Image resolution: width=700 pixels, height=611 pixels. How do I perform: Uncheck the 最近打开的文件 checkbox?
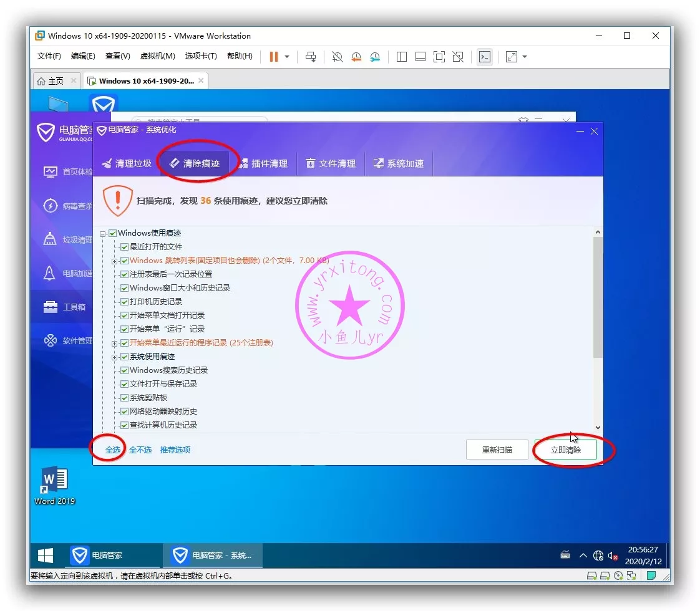(125, 247)
